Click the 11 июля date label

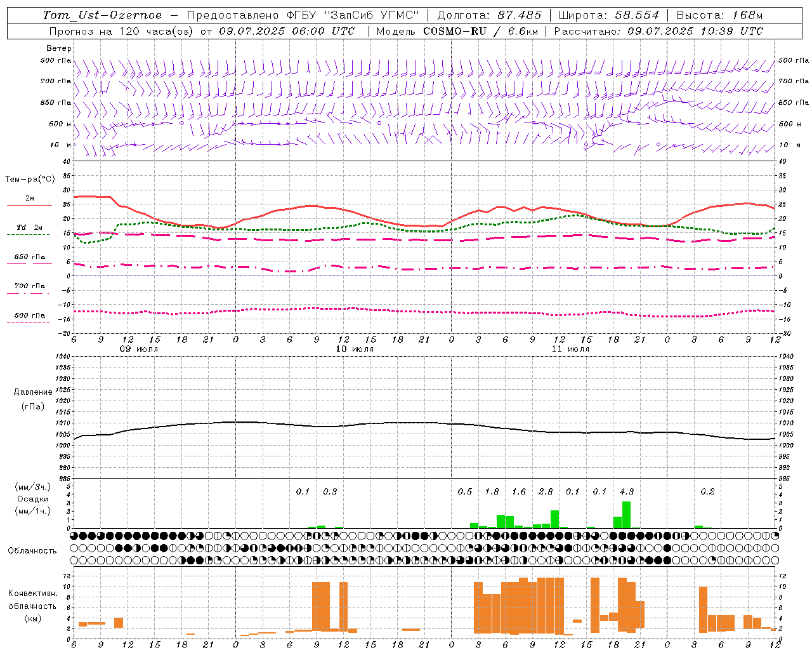pos(570,349)
